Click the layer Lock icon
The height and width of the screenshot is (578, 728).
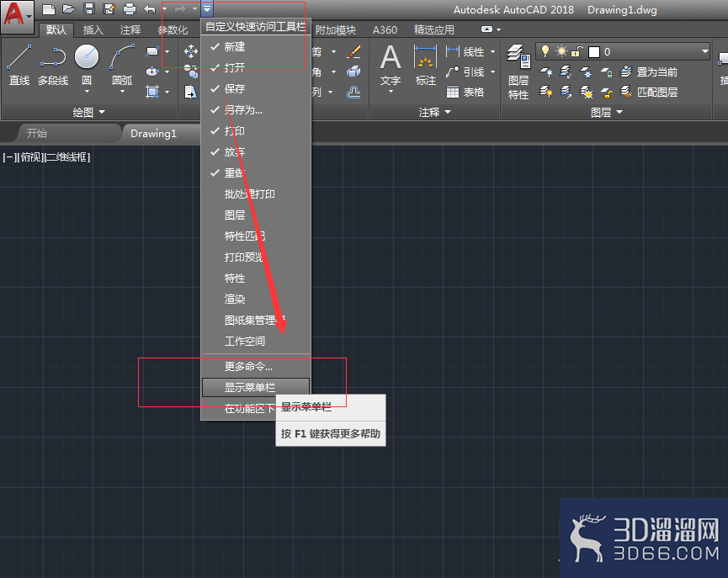tap(606, 72)
